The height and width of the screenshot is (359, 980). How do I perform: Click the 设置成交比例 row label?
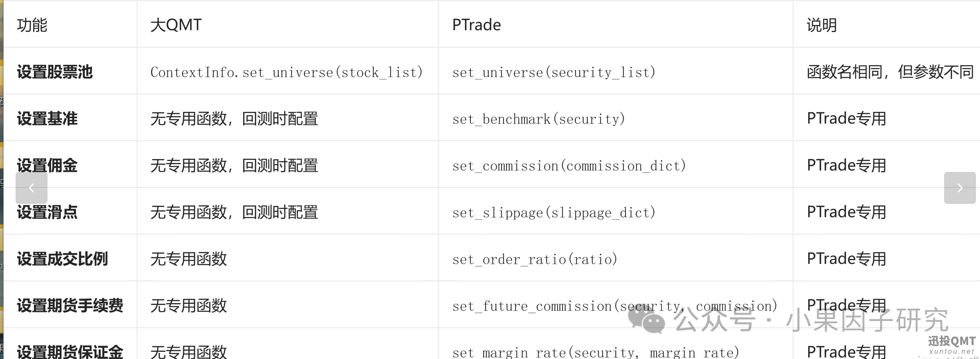(x=62, y=259)
